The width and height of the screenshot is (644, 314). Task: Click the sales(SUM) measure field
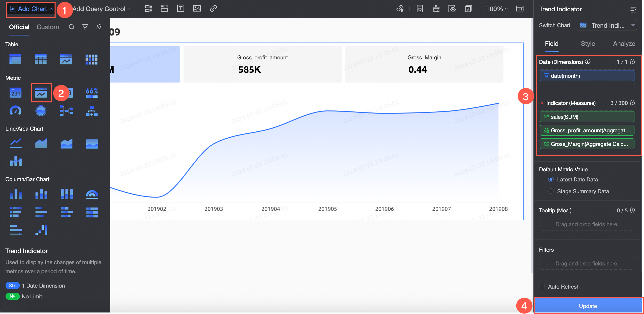(587, 117)
